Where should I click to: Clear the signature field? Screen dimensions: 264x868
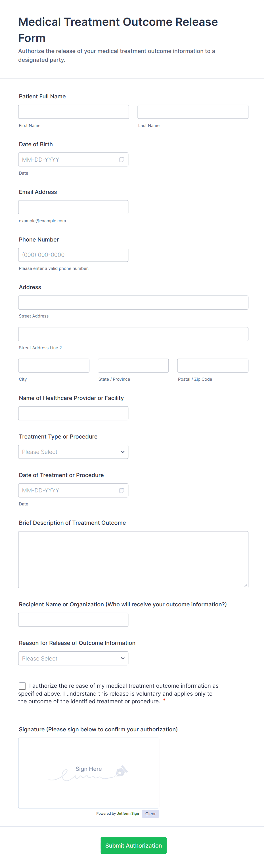pos(150,814)
